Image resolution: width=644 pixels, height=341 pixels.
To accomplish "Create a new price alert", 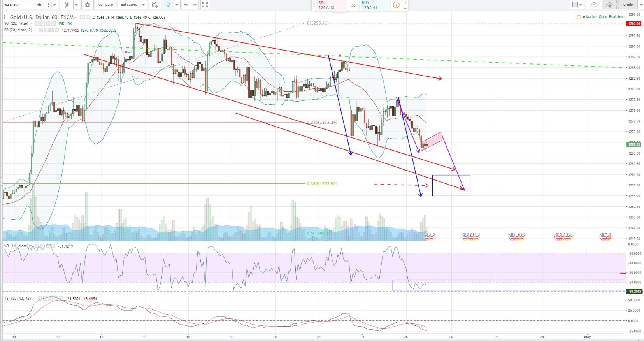I will point(154,5).
